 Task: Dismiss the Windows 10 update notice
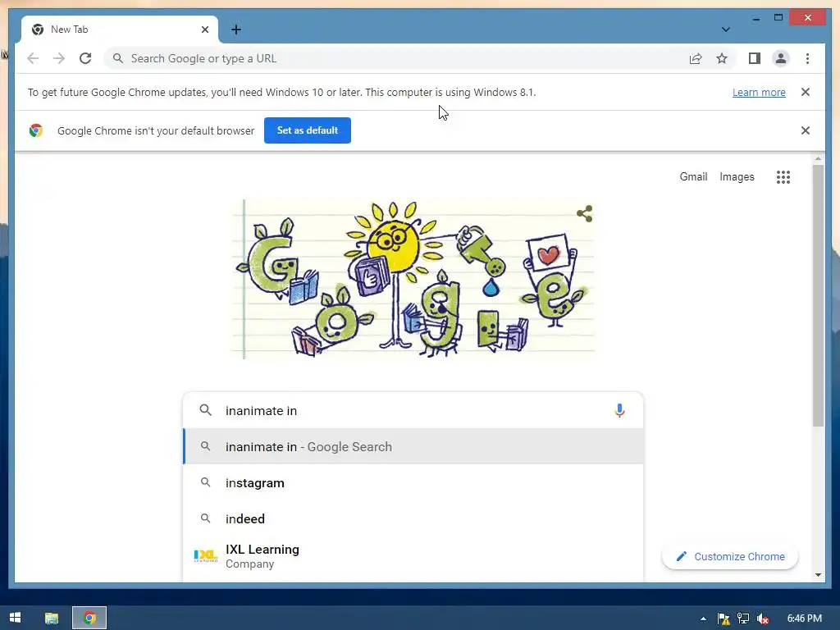coord(806,92)
